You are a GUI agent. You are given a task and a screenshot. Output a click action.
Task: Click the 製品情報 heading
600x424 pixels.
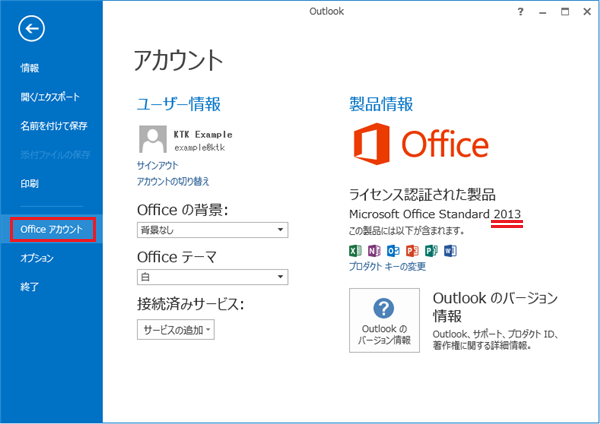[381, 104]
